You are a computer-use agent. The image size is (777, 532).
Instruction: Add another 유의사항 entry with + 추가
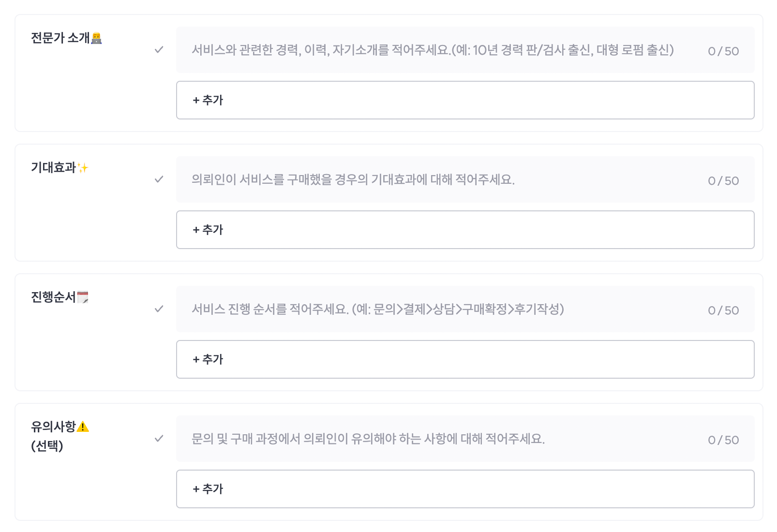click(465, 489)
